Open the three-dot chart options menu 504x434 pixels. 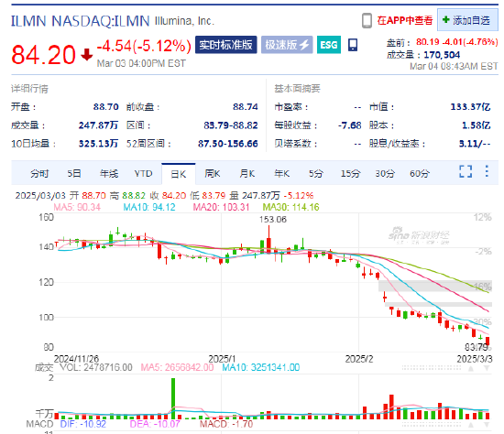pos(487,171)
